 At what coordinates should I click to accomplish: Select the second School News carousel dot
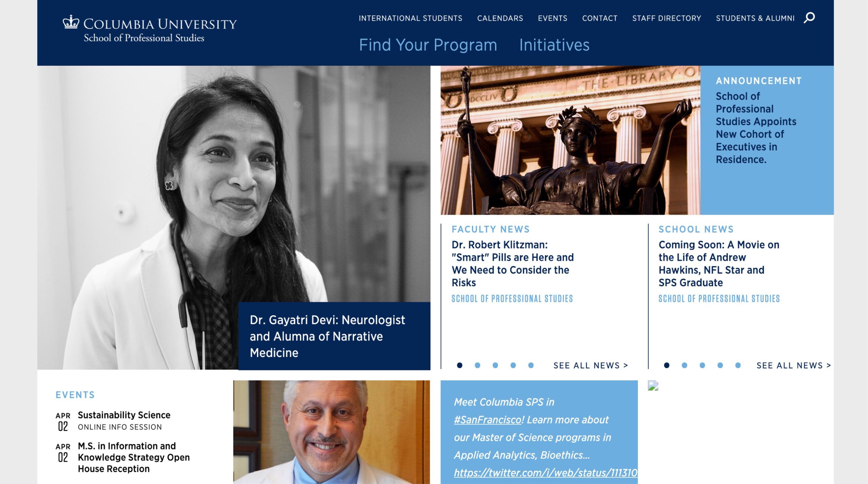(x=685, y=365)
